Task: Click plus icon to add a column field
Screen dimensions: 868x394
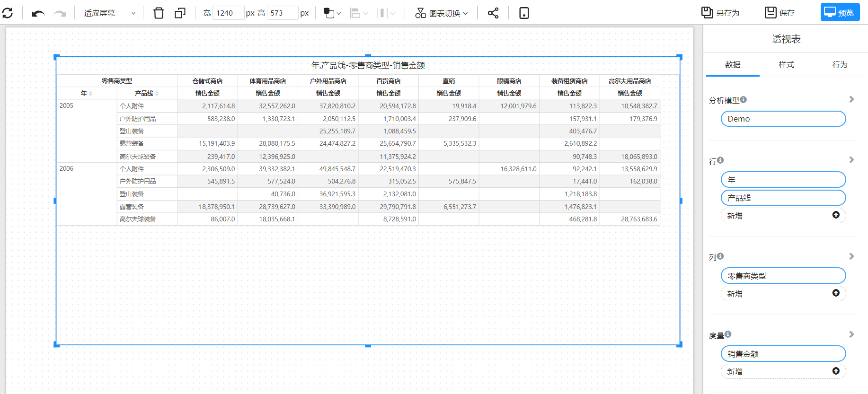Action: [836, 293]
